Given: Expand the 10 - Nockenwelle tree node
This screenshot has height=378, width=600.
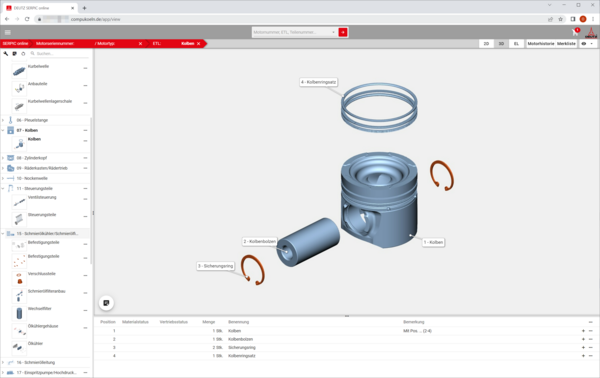Looking at the screenshot, I should (3, 178).
